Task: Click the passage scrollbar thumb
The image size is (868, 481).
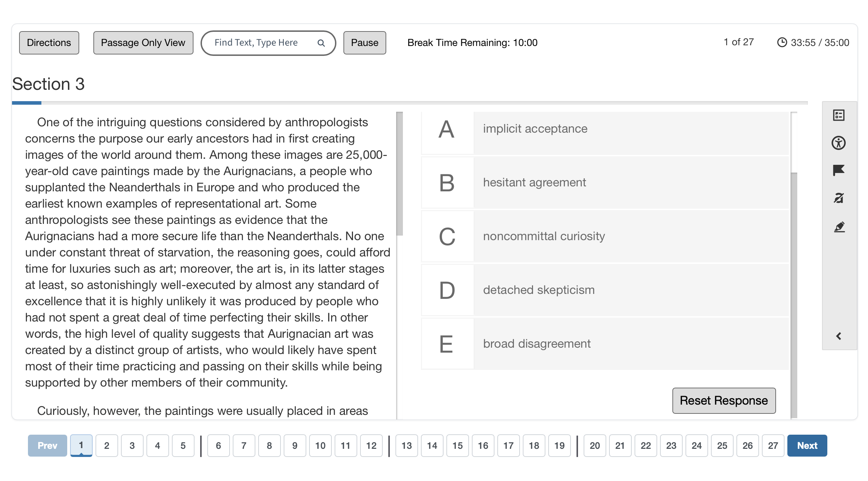Action: (x=400, y=174)
